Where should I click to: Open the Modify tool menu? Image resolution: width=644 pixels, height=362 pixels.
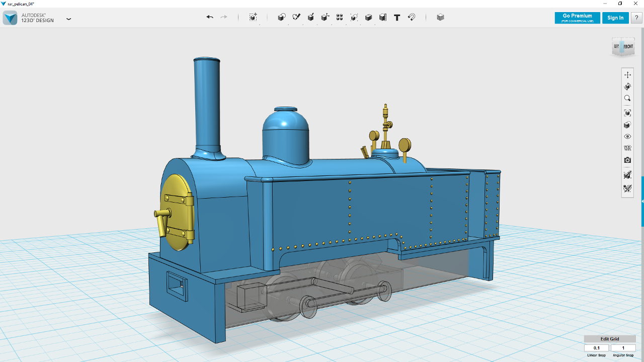pos(325,17)
